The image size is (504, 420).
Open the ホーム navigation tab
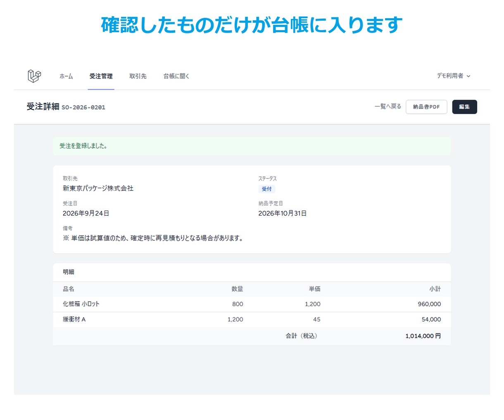(x=66, y=76)
